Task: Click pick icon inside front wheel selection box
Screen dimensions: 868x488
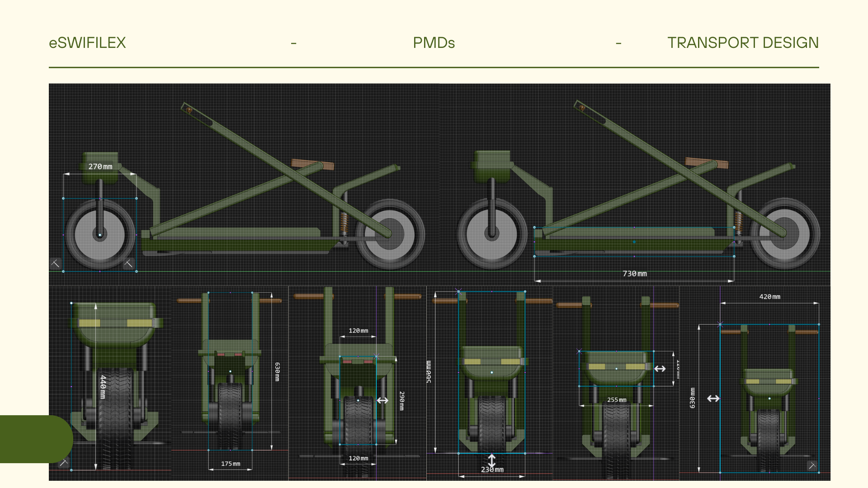Action: point(128,263)
